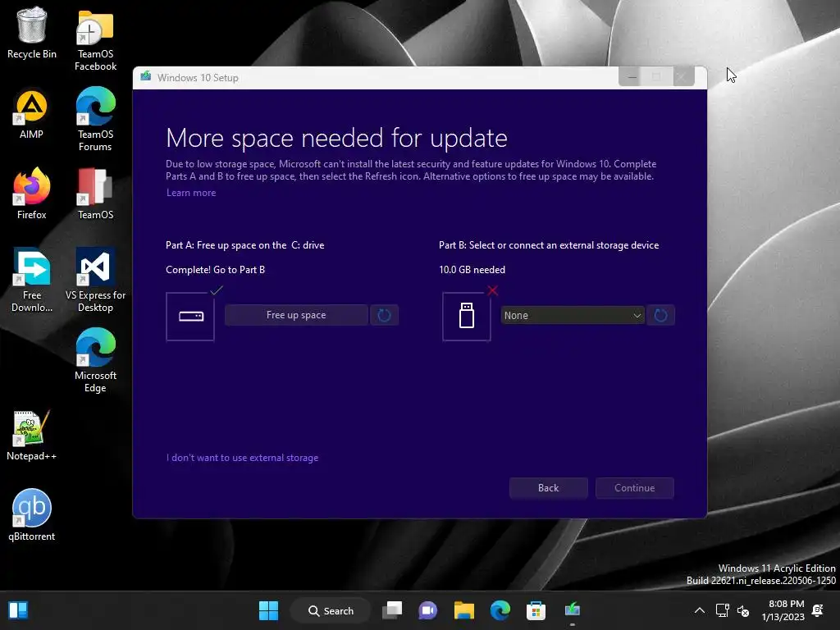Click the Back button
The width and height of the screenshot is (840, 630).
tap(549, 488)
